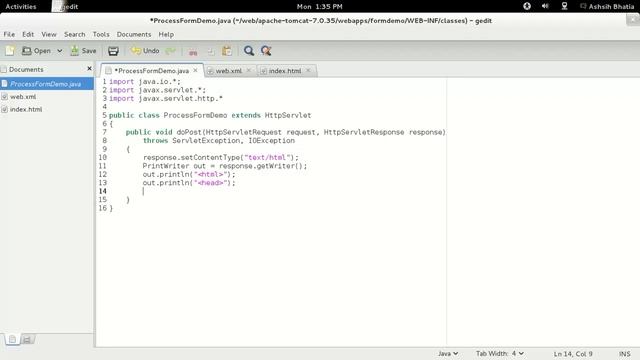
Task: Click the doPost method declaration line
Action: click(285, 132)
